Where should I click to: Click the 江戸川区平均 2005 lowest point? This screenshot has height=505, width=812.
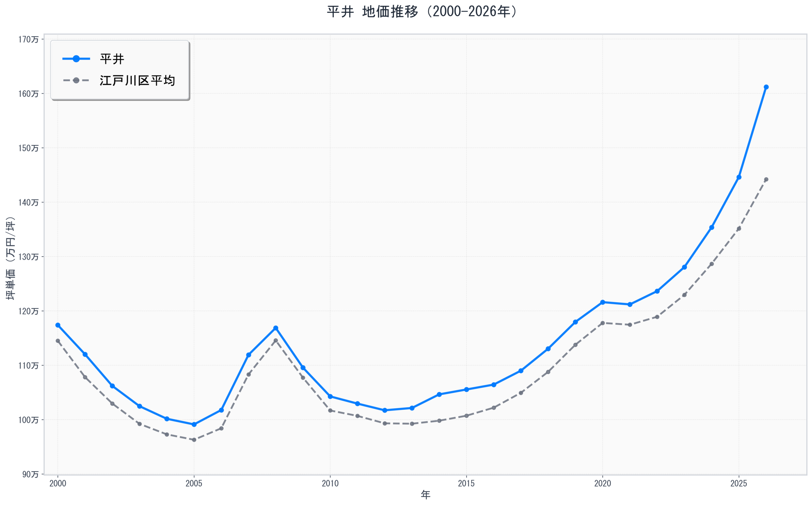tap(194, 440)
